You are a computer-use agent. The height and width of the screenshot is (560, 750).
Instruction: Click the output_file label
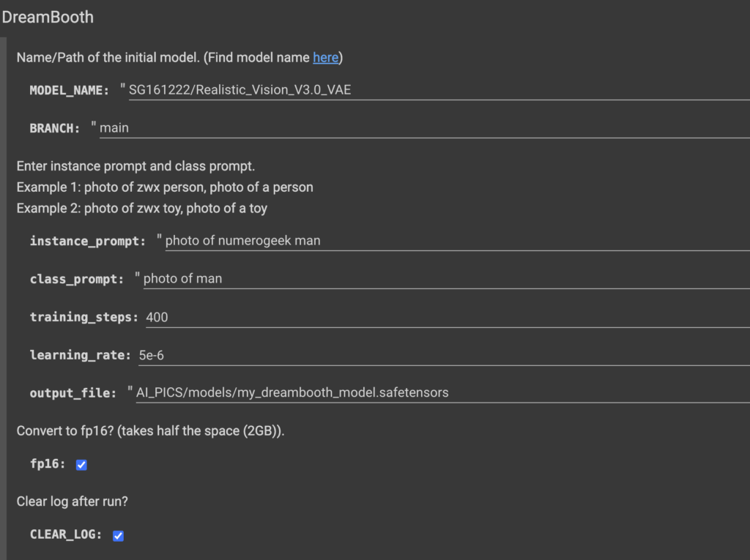click(73, 393)
